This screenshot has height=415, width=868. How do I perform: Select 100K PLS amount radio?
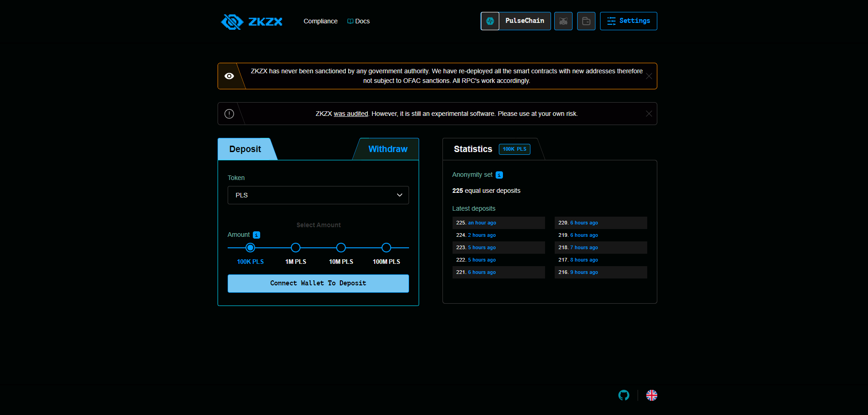point(250,248)
